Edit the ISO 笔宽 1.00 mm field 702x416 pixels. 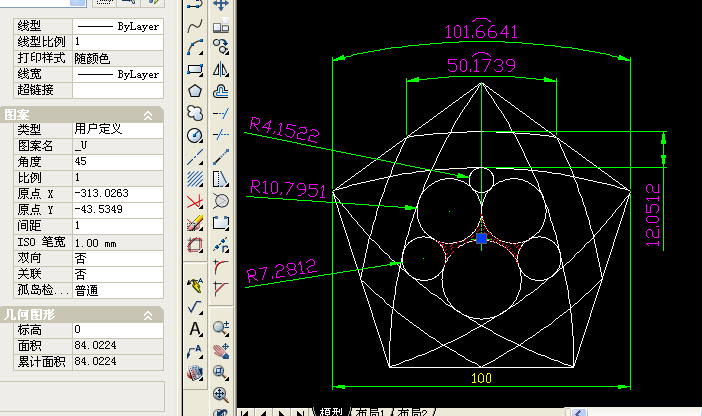(118, 242)
